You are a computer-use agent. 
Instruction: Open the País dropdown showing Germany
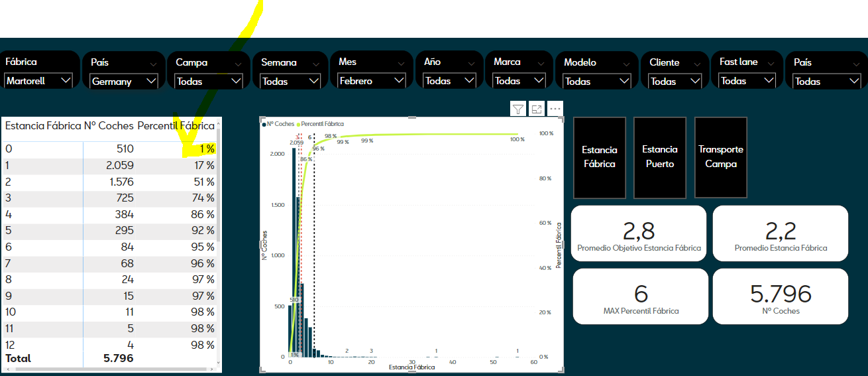point(124,82)
